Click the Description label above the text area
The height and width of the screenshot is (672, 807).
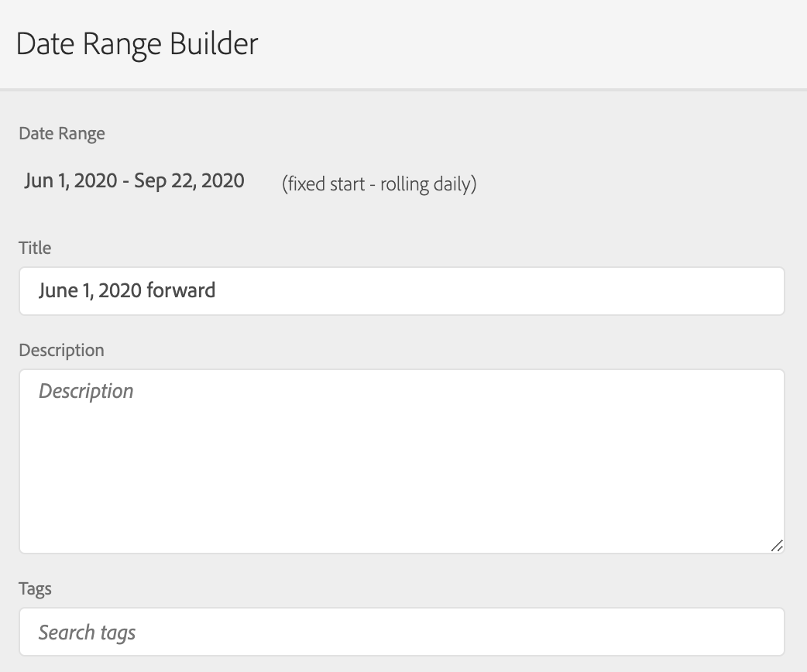click(61, 350)
